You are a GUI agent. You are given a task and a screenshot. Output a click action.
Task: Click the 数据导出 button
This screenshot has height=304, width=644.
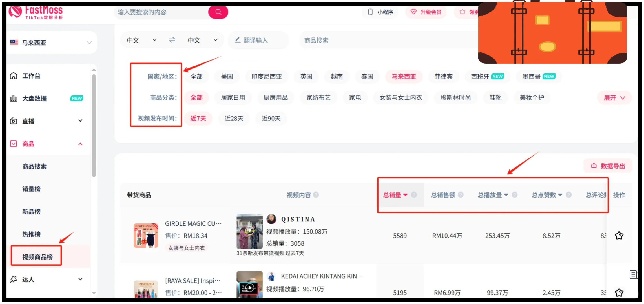pyautogui.click(x=608, y=166)
